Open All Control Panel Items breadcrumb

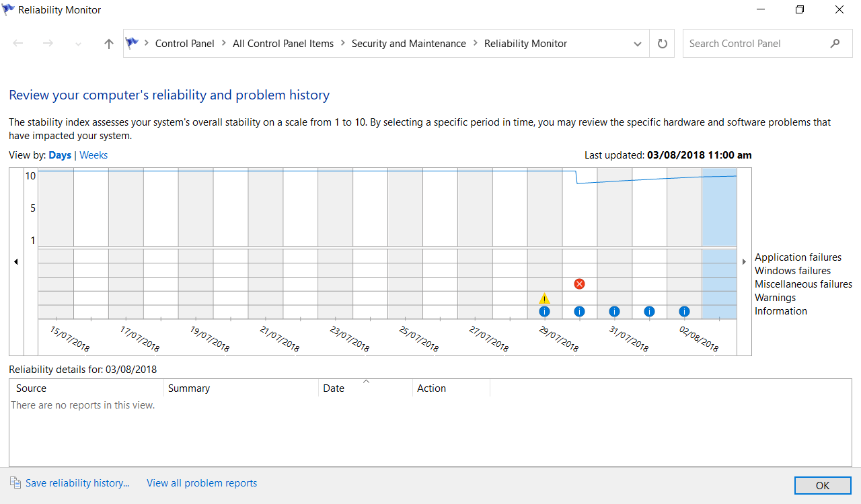(283, 44)
